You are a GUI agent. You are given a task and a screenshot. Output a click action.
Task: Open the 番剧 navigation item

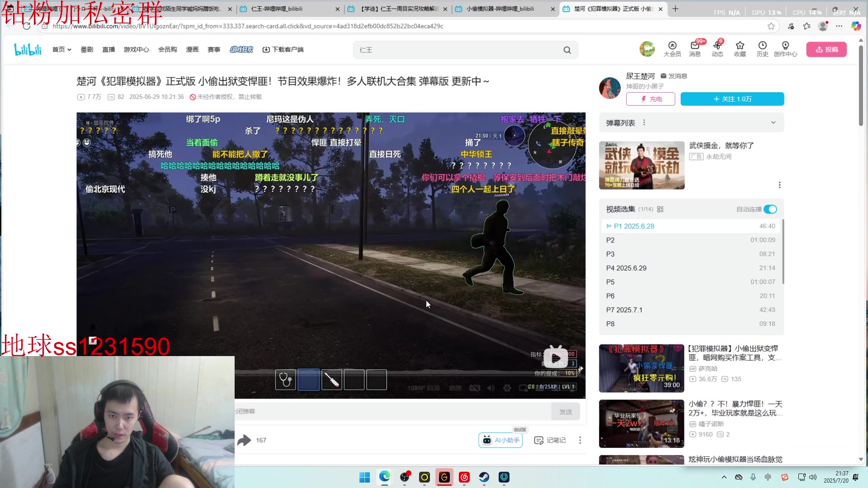click(87, 49)
